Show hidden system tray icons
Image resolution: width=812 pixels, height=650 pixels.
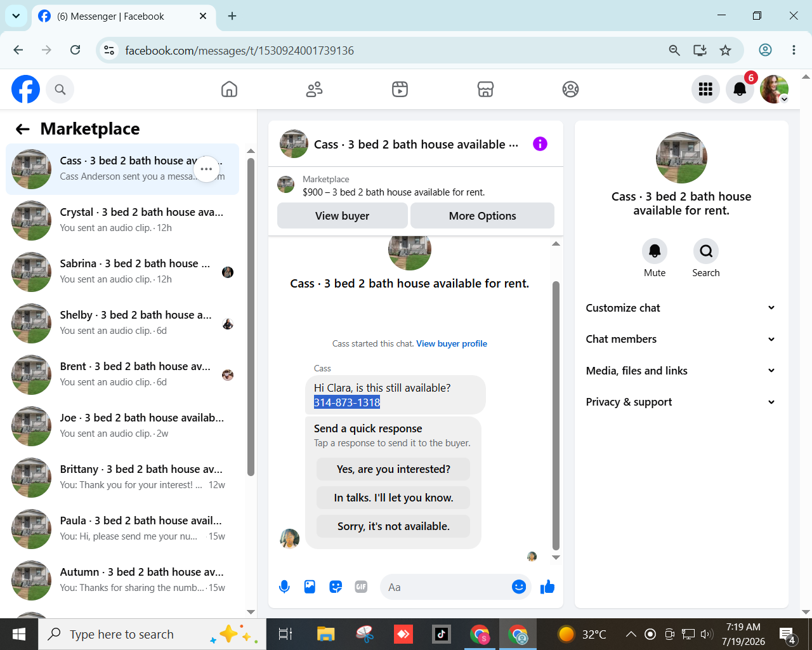[x=631, y=634]
